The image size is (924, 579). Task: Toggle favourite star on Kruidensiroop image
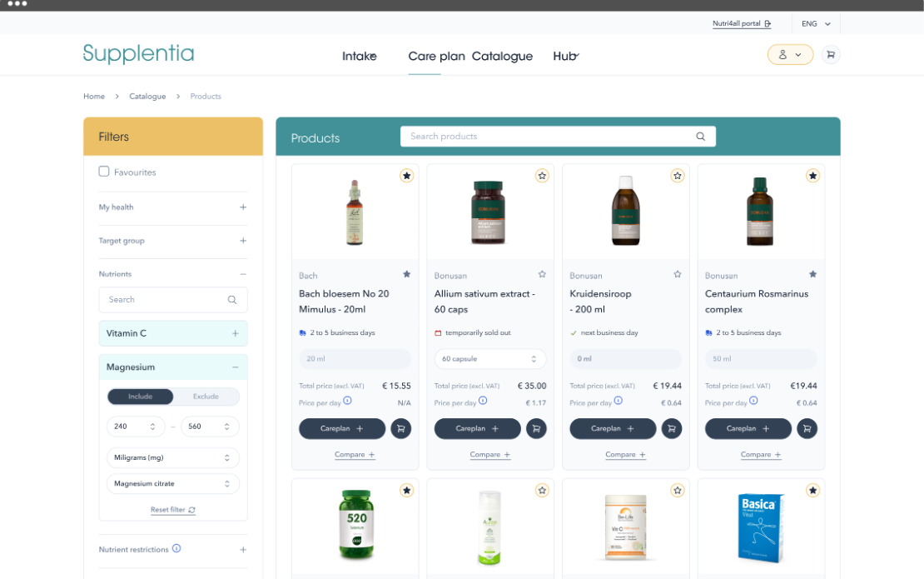point(678,176)
